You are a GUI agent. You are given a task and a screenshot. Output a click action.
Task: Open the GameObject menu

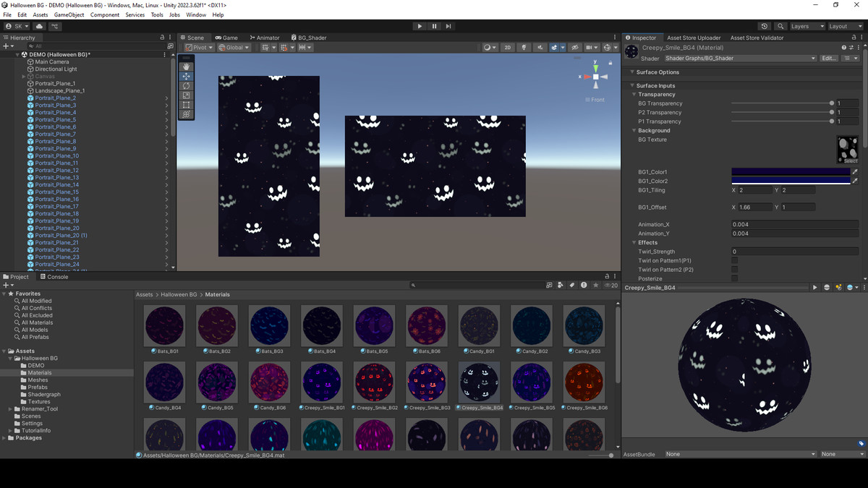pyautogui.click(x=69, y=14)
